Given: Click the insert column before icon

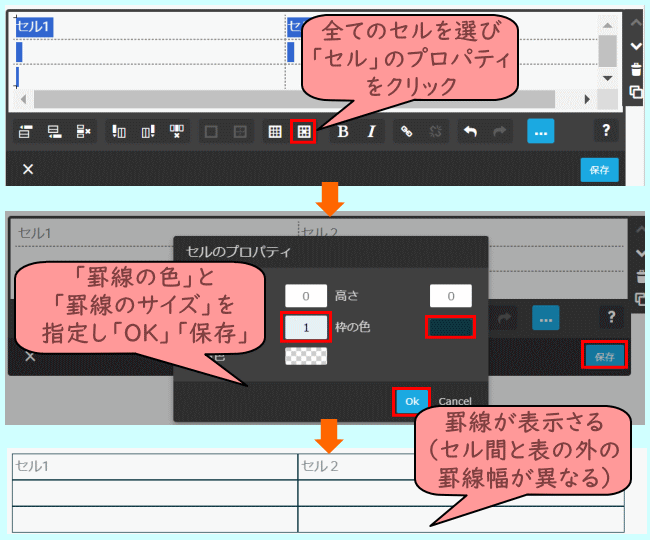Looking at the screenshot, I should click(119, 132).
